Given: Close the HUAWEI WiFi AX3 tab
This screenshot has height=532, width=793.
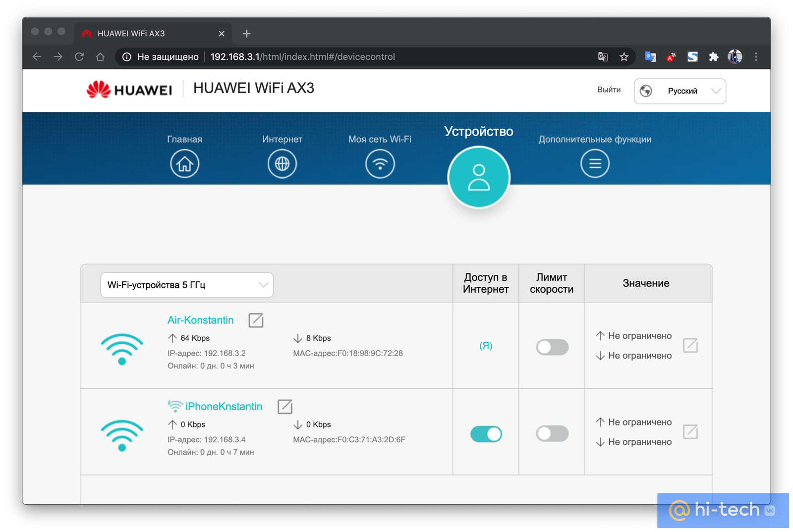Looking at the screenshot, I should click(x=222, y=34).
